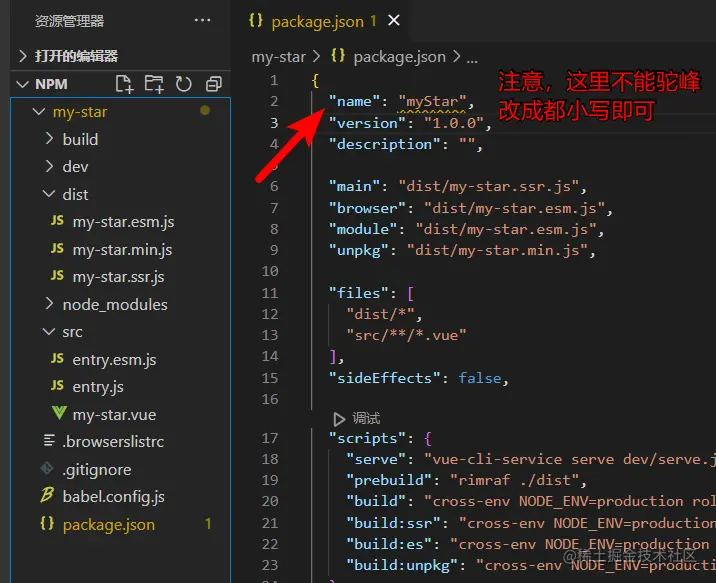Viewport: 716px width, 583px height.
Task: Click braces icon on the package.json tab
Action: [256, 20]
